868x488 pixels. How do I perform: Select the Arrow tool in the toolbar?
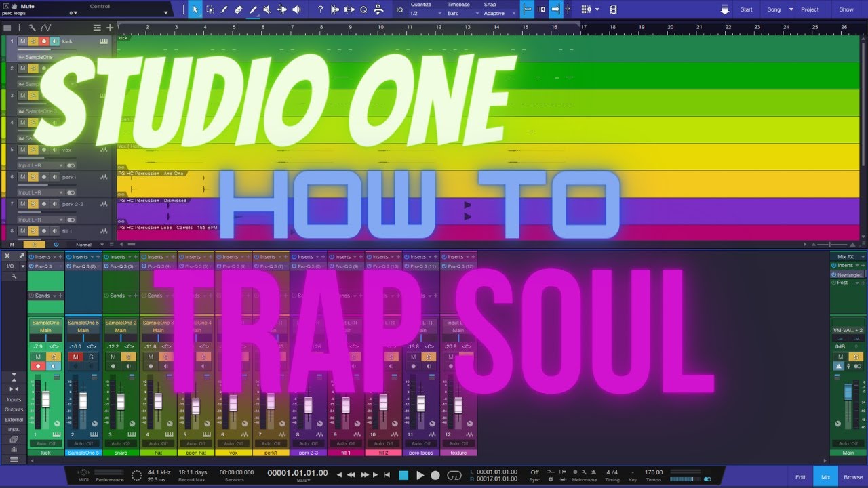click(195, 9)
